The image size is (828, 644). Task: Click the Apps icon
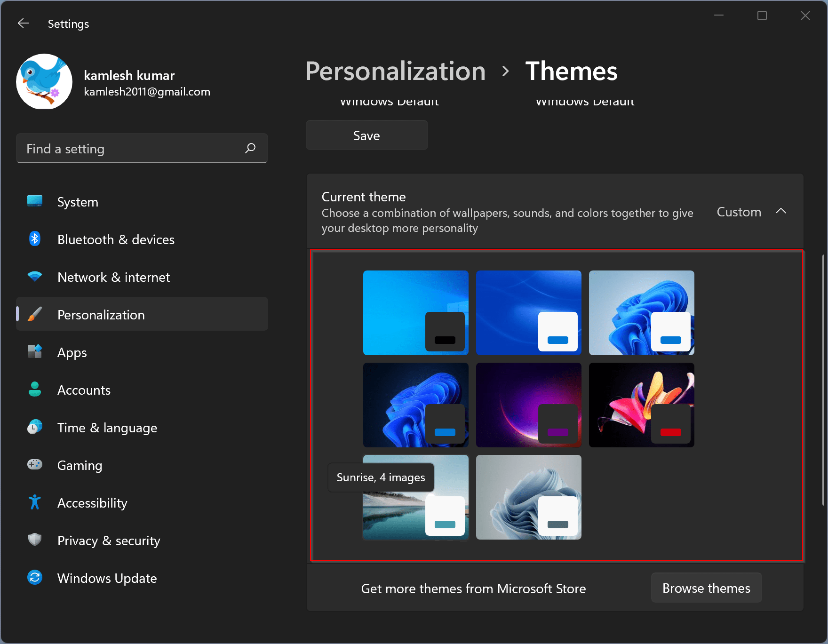[x=35, y=351]
